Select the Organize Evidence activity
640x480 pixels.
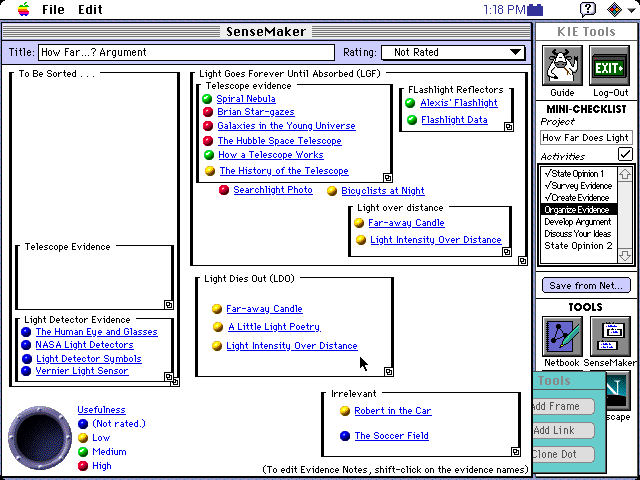(579, 210)
